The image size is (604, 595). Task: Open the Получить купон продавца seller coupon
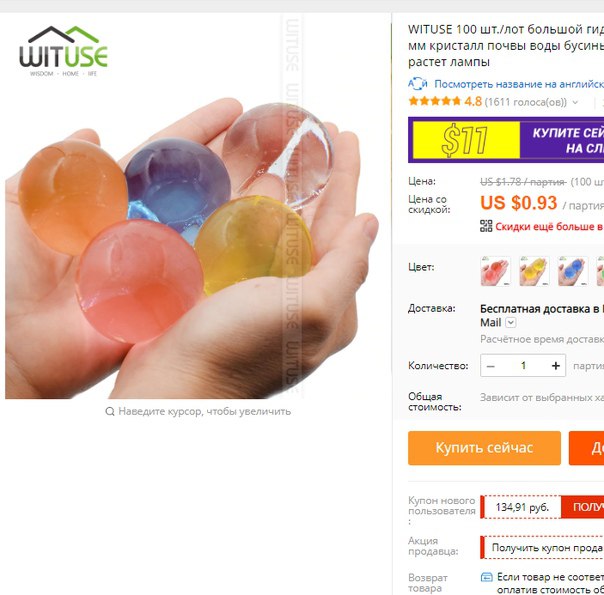542,547
